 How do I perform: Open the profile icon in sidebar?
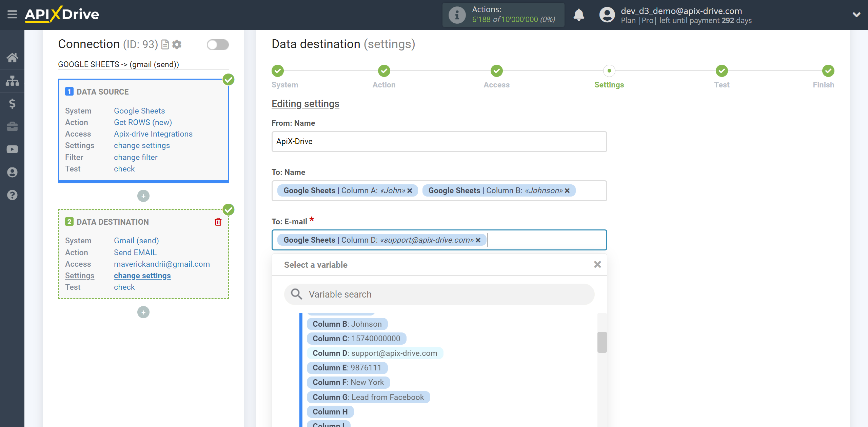pos(12,172)
